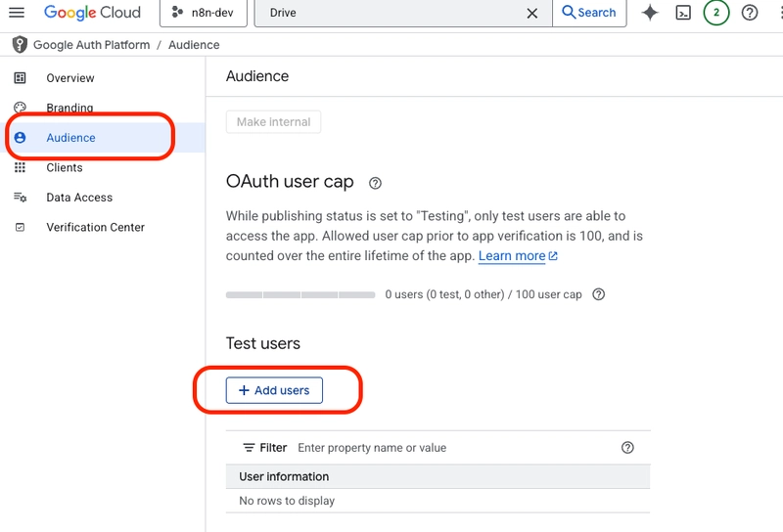Open help icon beside OAuth user cap
The width and height of the screenshot is (783, 532).
pyautogui.click(x=375, y=183)
